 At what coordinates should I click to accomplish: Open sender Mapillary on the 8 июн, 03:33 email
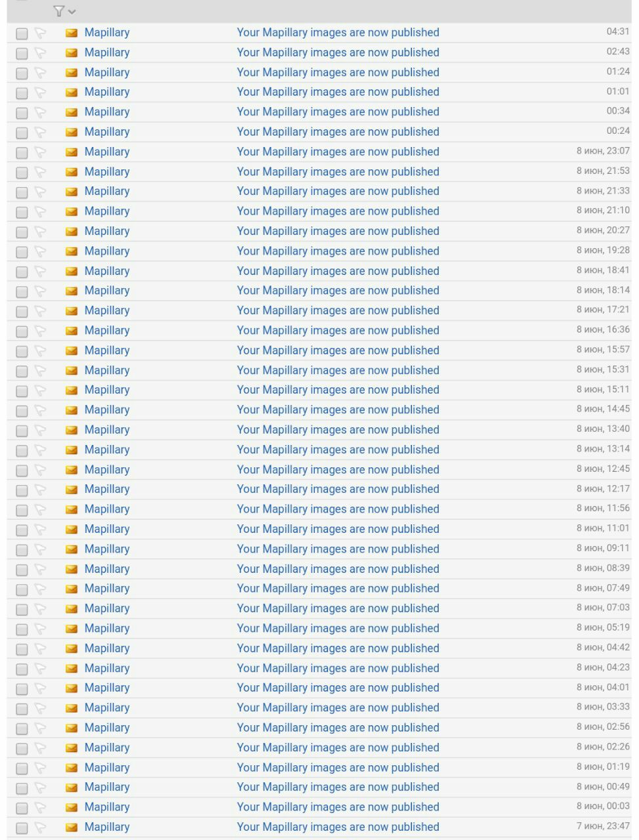[x=107, y=708]
